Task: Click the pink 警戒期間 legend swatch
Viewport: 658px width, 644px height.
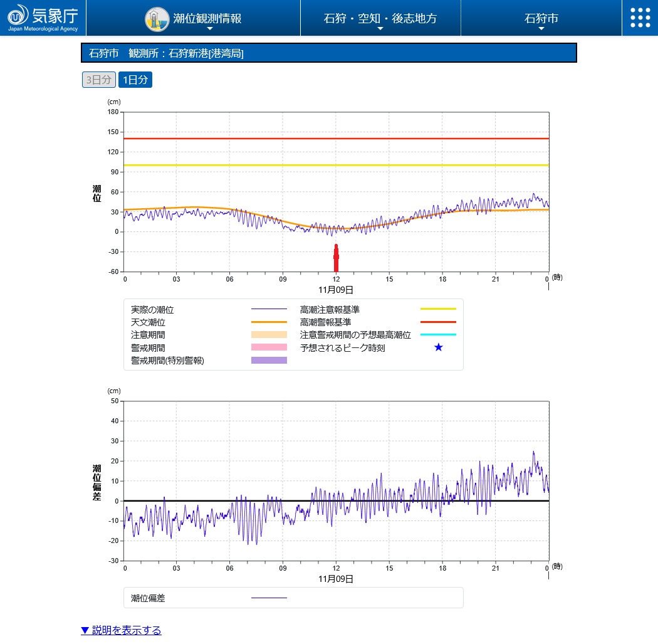Action: point(269,347)
